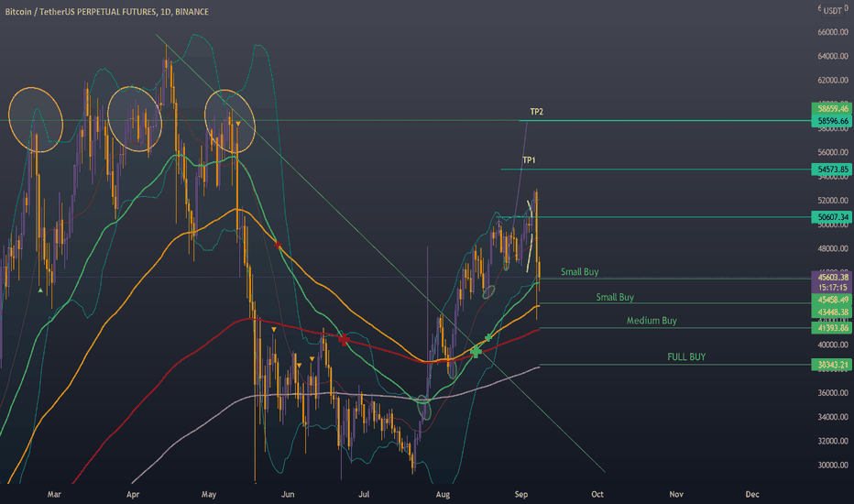This screenshot has width=854, height=504.
Task: Click the May label on time axis
Action: tap(209, 494)
